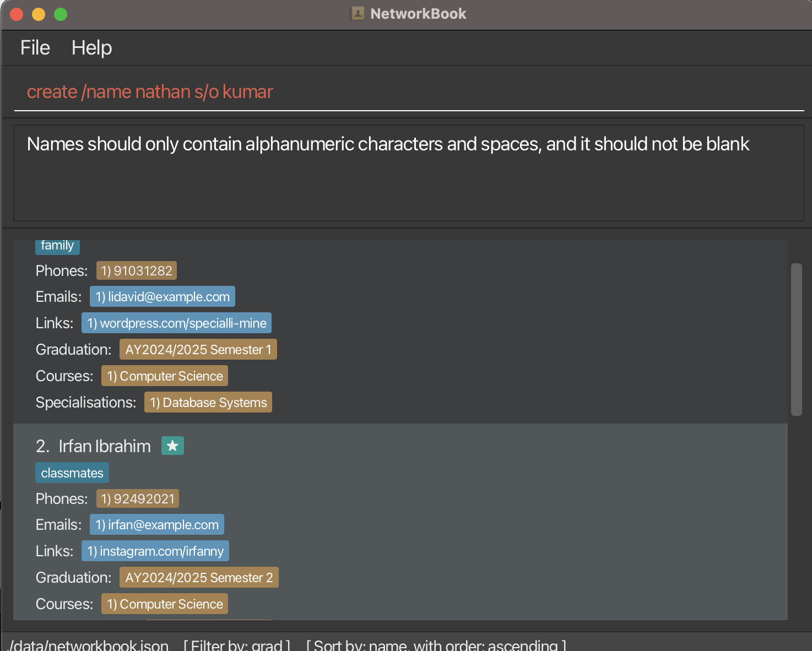The height and width of the screenshot is (651, 812).
Task: Open the wordpress.com/specialli-mine link
Action: pyautogui.click(x=176, y=323)
